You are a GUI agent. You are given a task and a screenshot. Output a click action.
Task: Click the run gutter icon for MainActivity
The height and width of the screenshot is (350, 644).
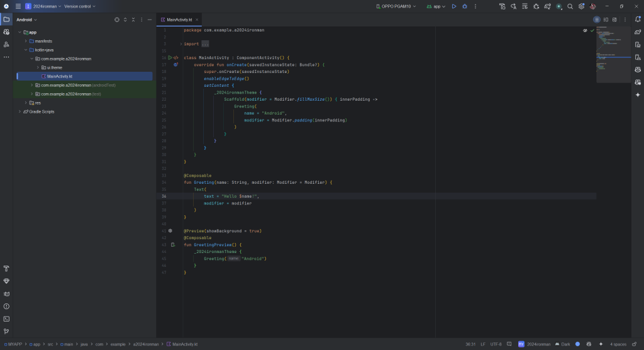coord(170,57)
